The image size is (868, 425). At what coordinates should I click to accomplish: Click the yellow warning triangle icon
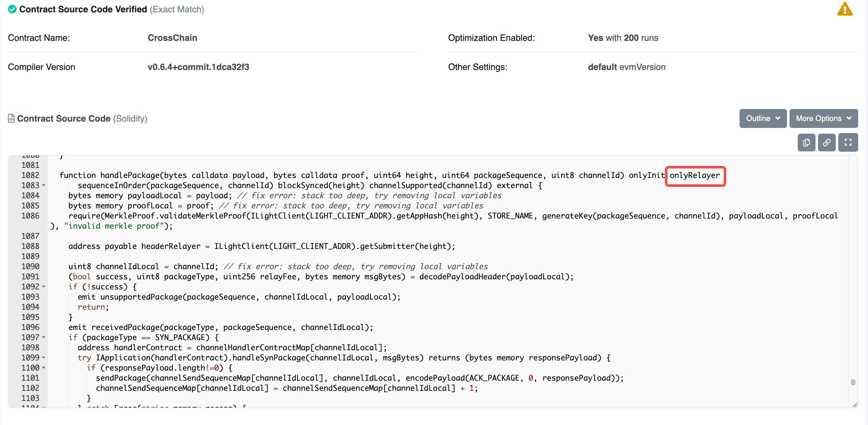click(x=844, y=10)
